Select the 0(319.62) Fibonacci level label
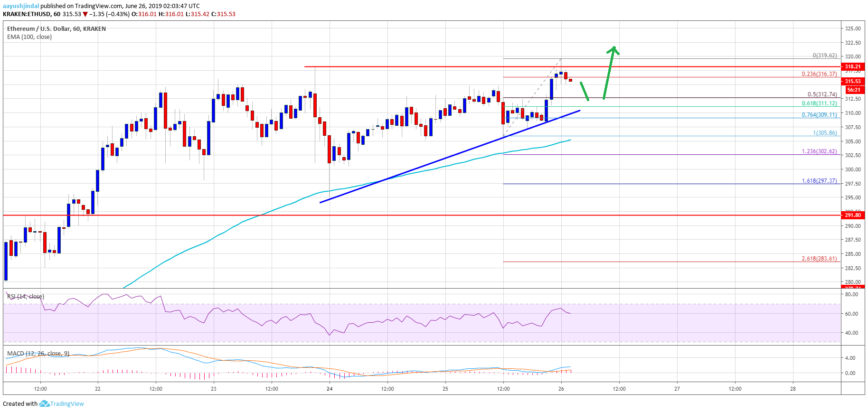This screenshot has width=868, height=412. [825, 56]
